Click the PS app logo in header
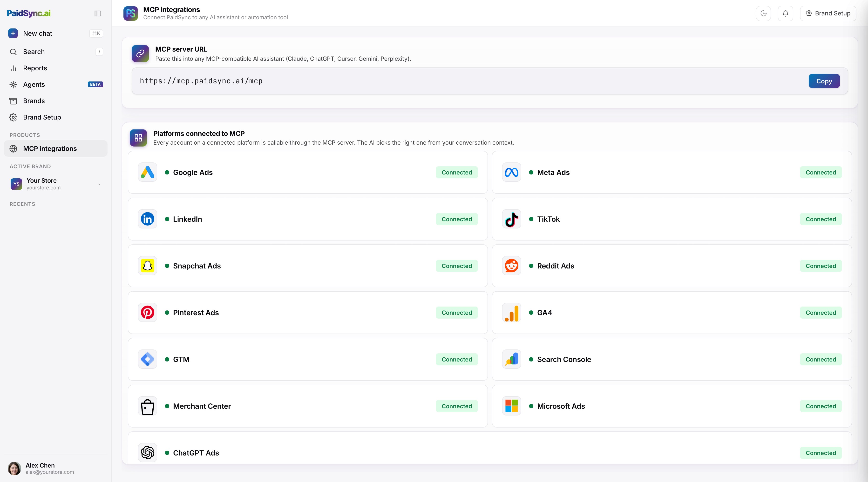Image resolution: width=868 pixels, height=482 pixels. click(130, 13)
